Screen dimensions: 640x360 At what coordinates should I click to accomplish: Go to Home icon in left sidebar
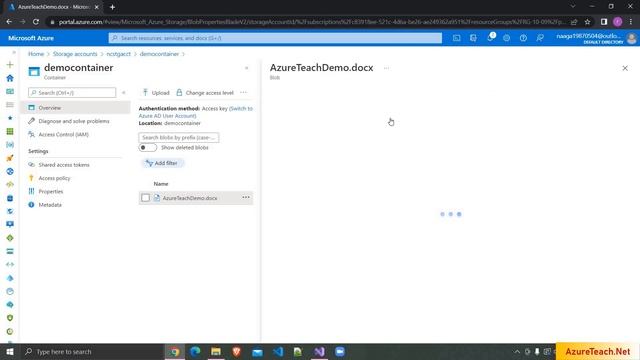pos(10,78)
